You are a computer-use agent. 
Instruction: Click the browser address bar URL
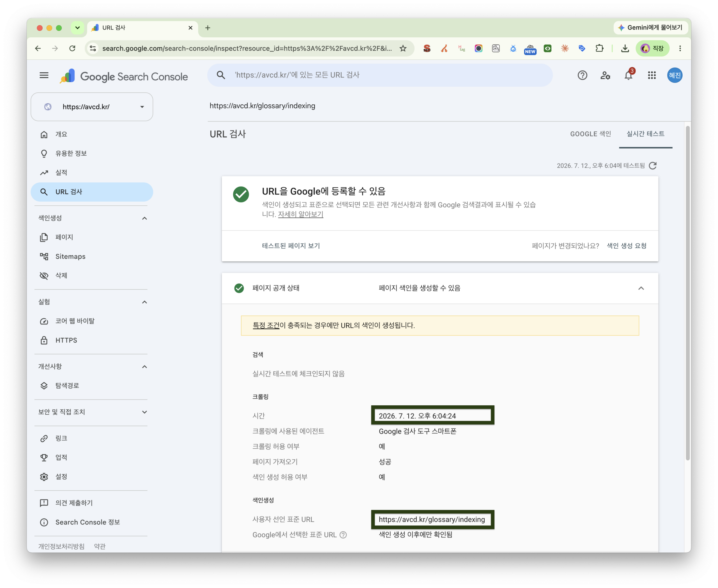click(247, 49)
